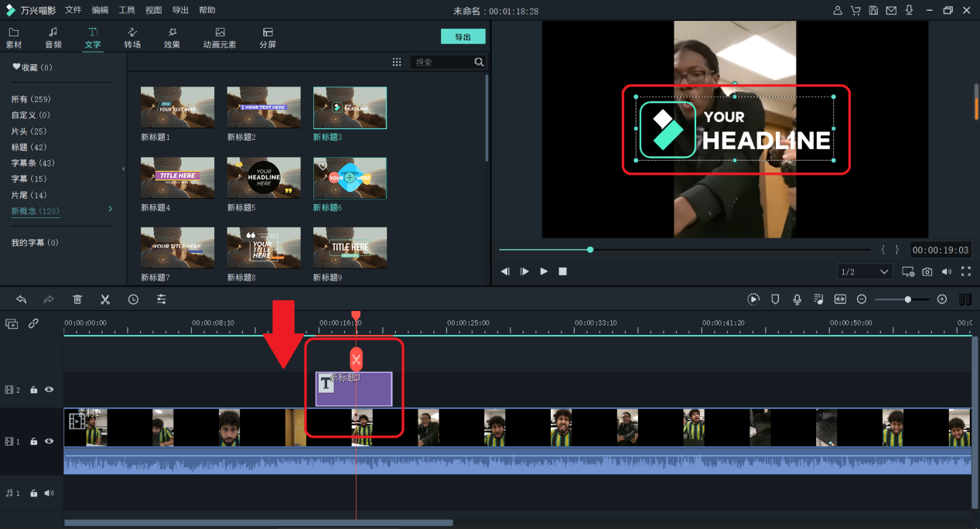980x529 pixels.
Task: Click the fullscreen preview icon
Action: (x=965, y=271)
